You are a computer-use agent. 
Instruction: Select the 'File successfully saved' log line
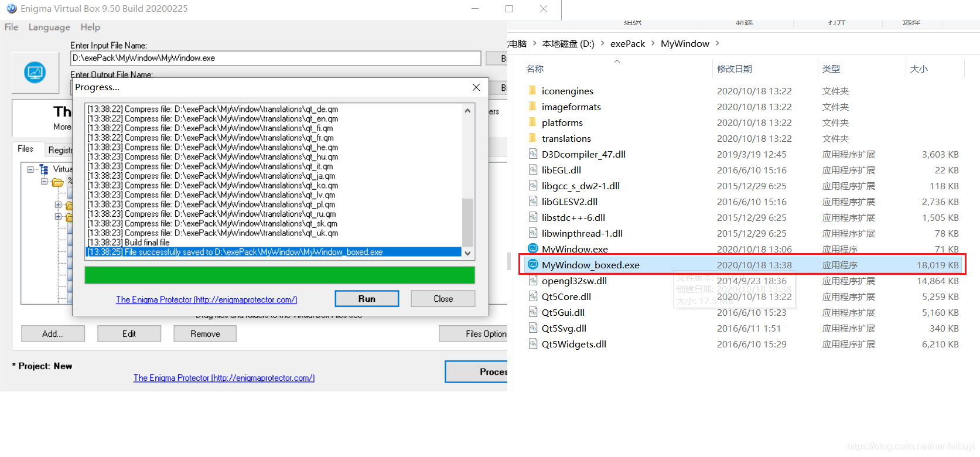[x=274, y=252]
